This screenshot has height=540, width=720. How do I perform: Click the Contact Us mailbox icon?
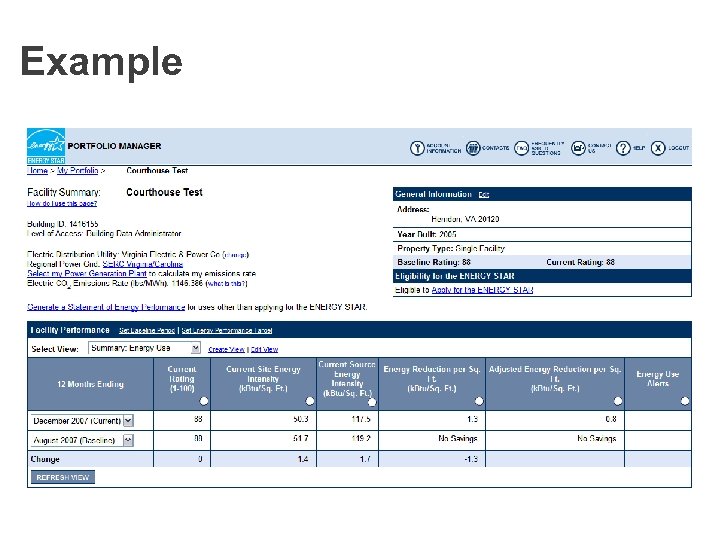pos(578,148)
